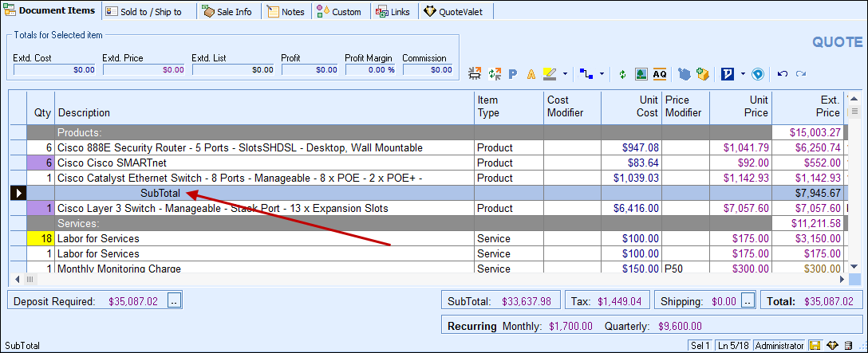Click the yellow Qty cell showing 18
This screenshot has width=868, height=353.
click(x=41, y=238)
